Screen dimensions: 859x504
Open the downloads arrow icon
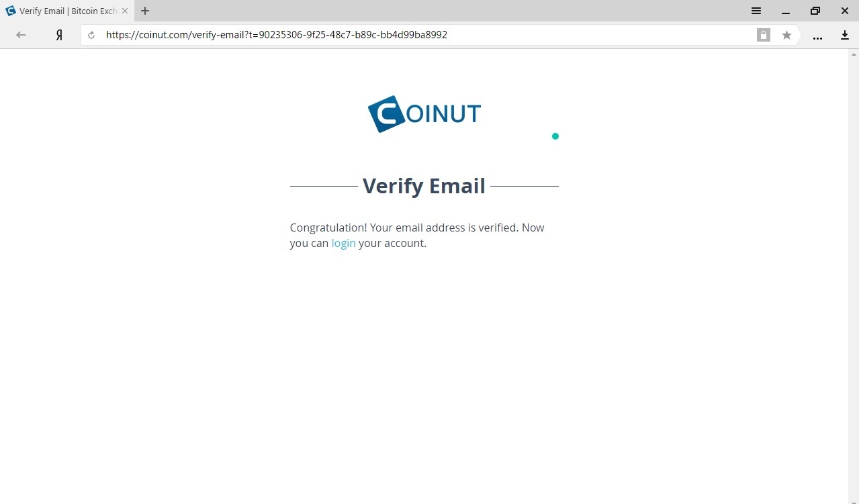click(845, 36)
